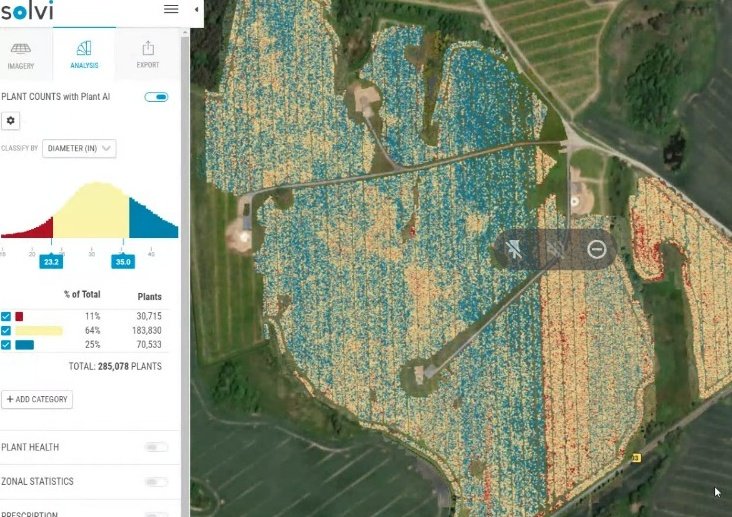Click the red region of histogram
The image size is (732, 517).
tap(33, 231)
